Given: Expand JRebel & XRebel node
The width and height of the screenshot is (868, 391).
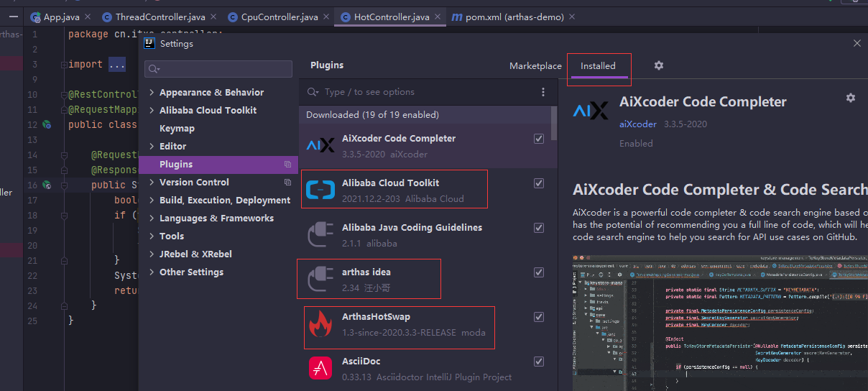Looking at the screenshot, I should (x=152, y=254).
